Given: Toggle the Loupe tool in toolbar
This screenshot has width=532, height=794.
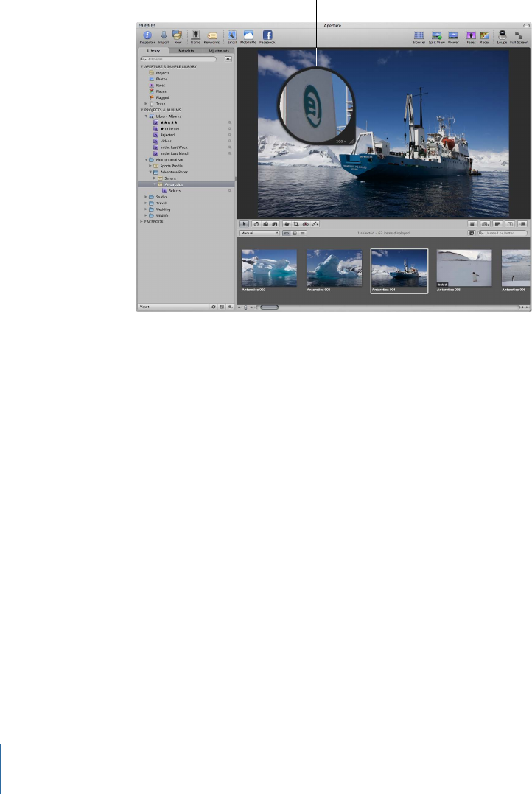Looking at the screenshot, I should coord(502,35).
